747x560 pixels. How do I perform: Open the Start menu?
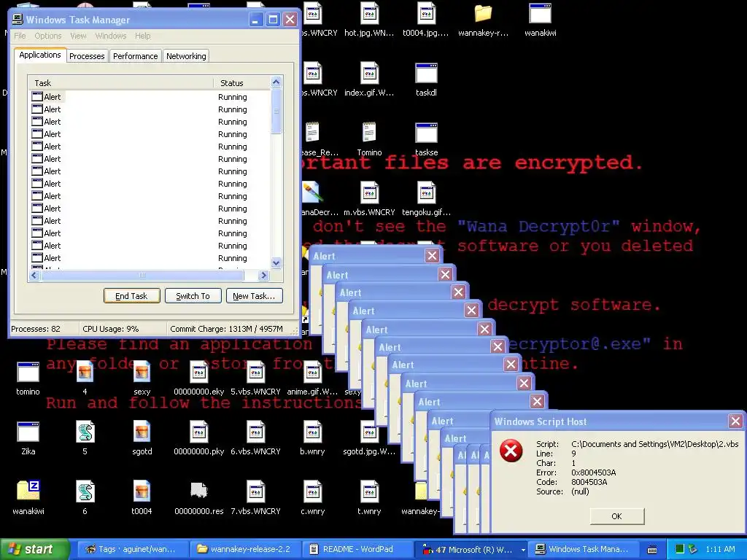coord(34,549)
